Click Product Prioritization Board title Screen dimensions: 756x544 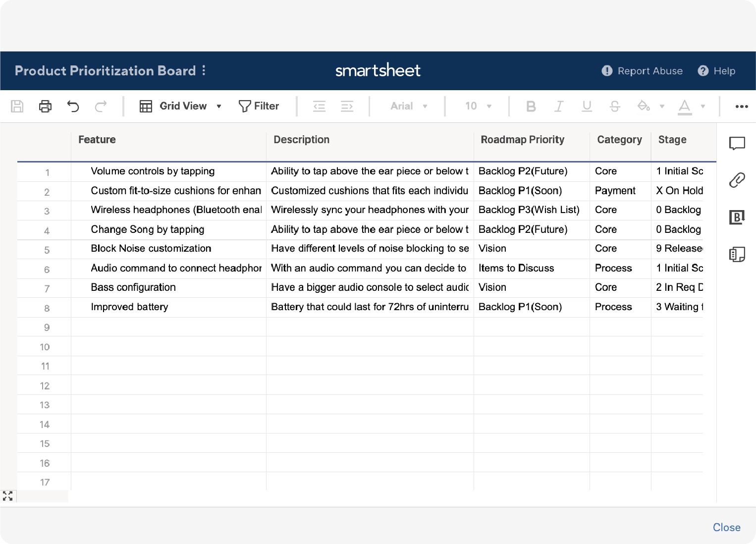[x=106, y=71]
